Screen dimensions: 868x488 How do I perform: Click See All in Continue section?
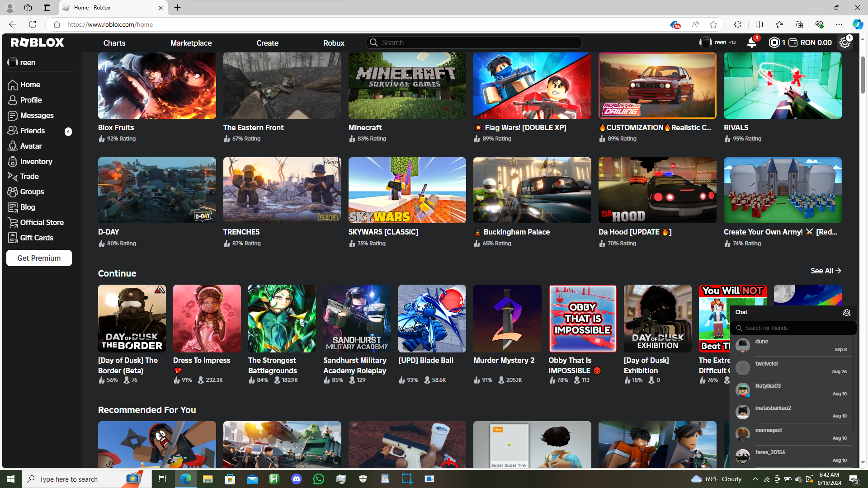pyautogui.click(x=826, y=271)
